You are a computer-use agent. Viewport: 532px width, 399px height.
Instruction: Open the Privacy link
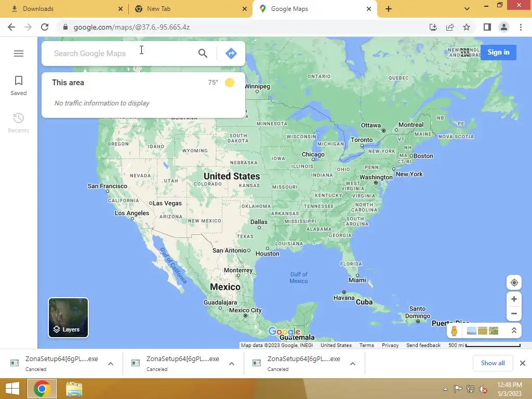(390, 345)
